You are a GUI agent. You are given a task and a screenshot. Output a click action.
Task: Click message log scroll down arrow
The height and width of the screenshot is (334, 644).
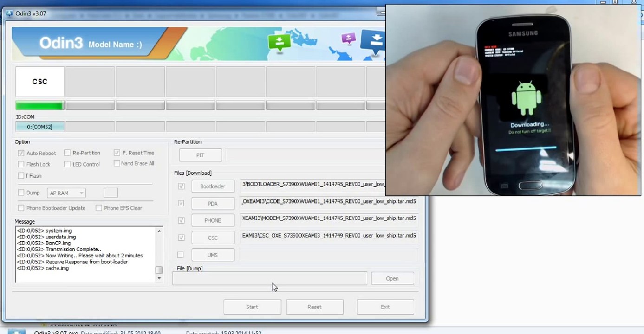point(159,278)
